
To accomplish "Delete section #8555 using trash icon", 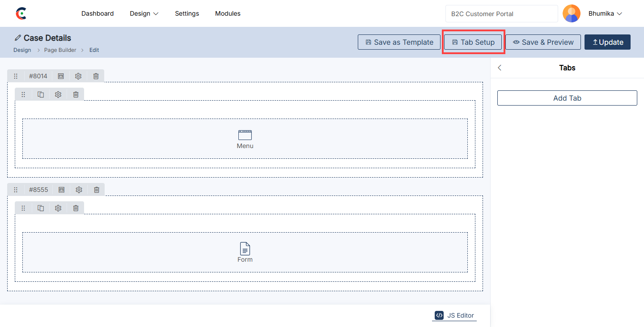I will [x=96, y=190].
